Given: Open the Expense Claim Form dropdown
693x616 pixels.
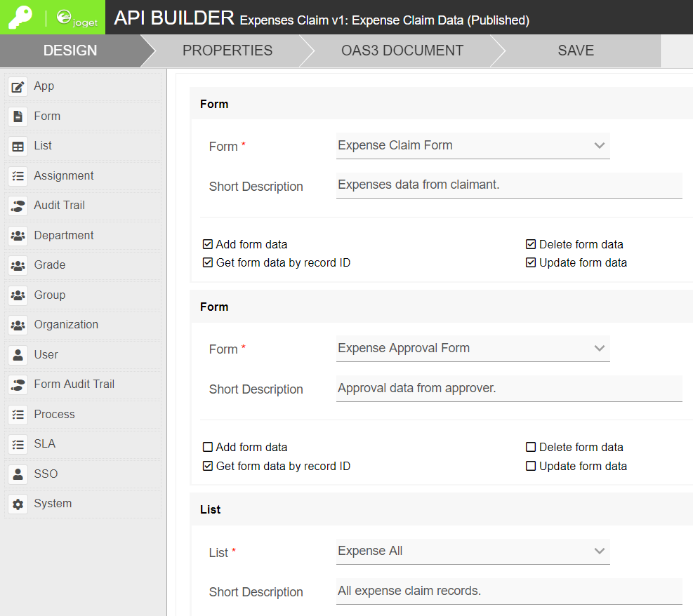Looking at the screenshot, I should pos(473,146).
